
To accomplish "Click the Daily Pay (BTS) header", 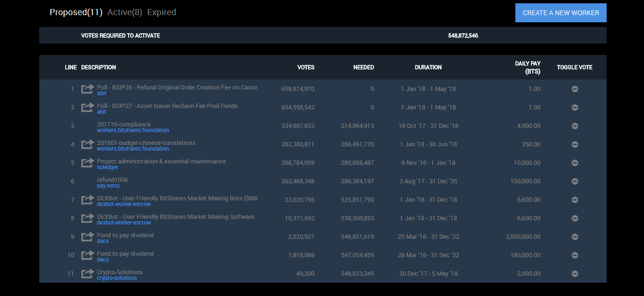I will 528,67.
